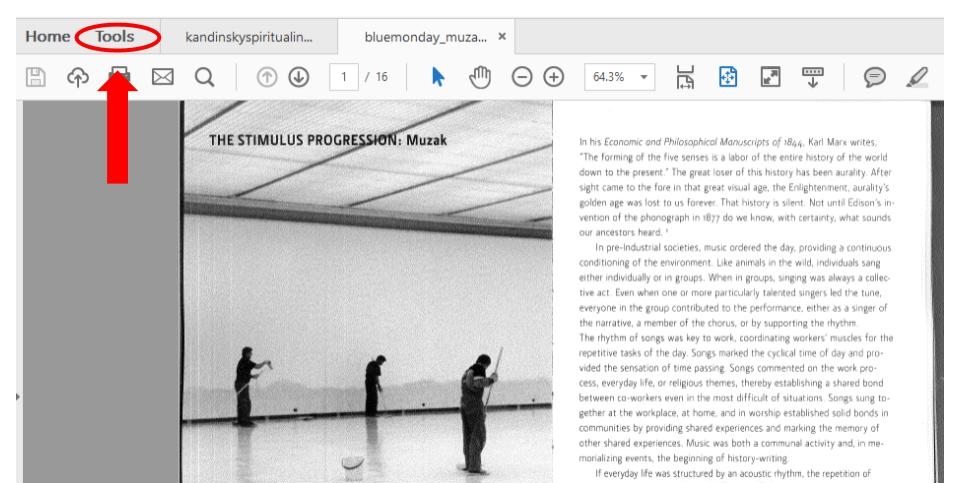Image resolution: width=960 pixels, height=483 pixels.
Task: Click the Fit Width scrolling icon
Action: [685, 77]
